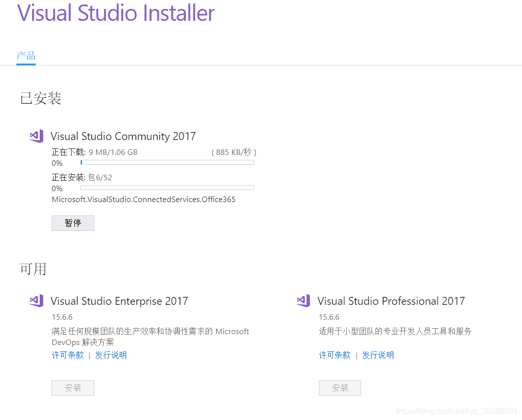This screenshot has width=522, height=420.
Task: Open the 产品 tab
Action: (x=26, y=56)
